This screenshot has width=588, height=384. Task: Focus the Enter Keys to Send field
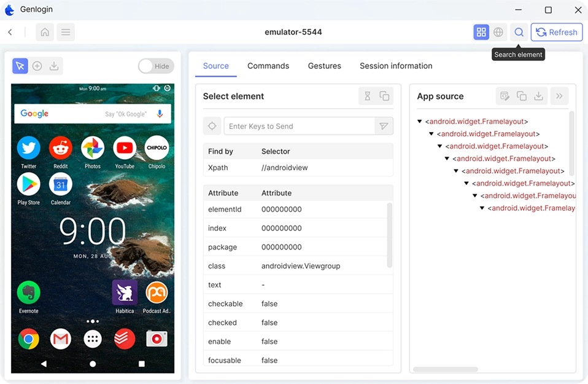(x=300, y=126)
